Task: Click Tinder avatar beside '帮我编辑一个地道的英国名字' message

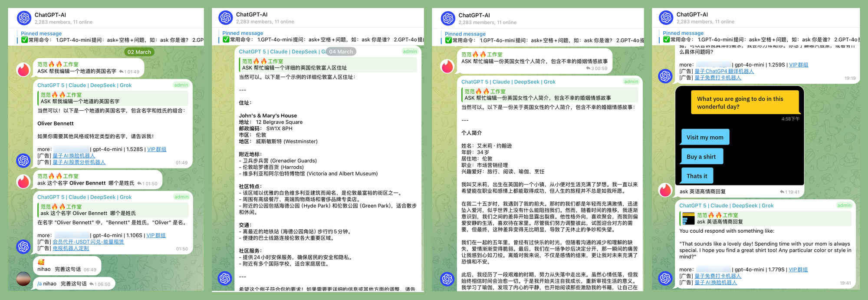Action: [23, 69]
